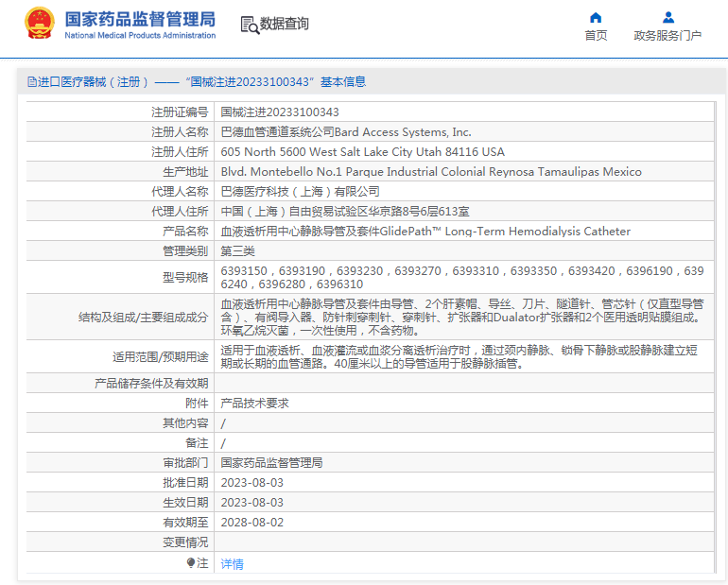Click the 注册证编号 row label
This screenshot has width=728, height=585.
(x=180, y=112)
